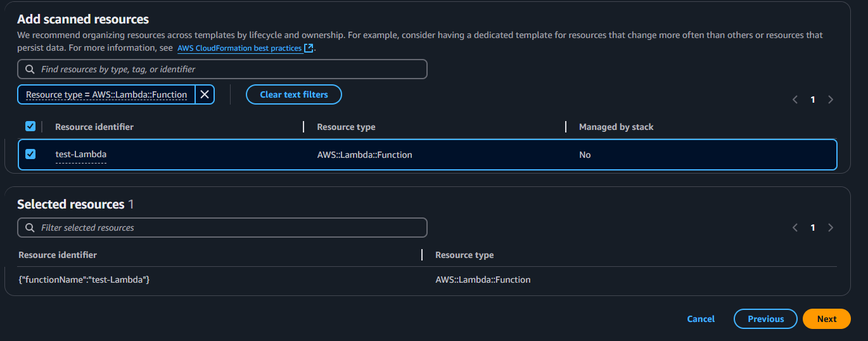Remove the Lambda Function filter token

point(205,94)
